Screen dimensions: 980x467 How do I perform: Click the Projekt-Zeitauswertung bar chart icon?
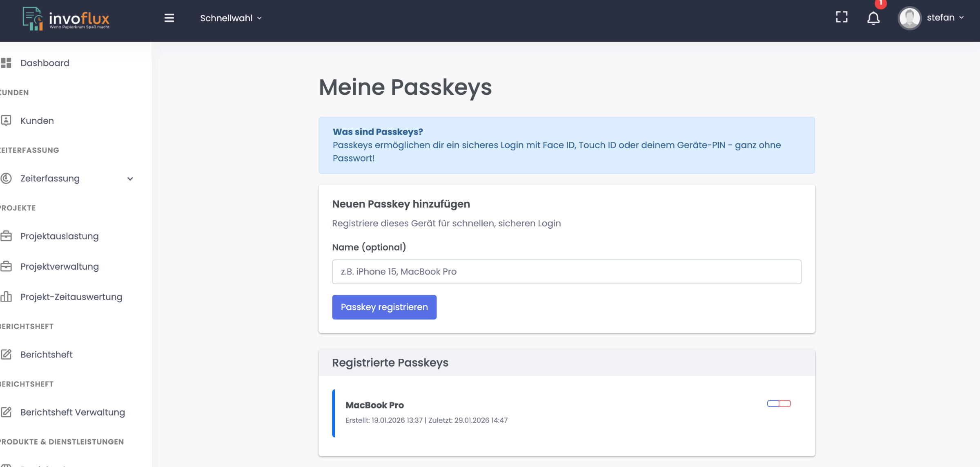coord(6,297)
